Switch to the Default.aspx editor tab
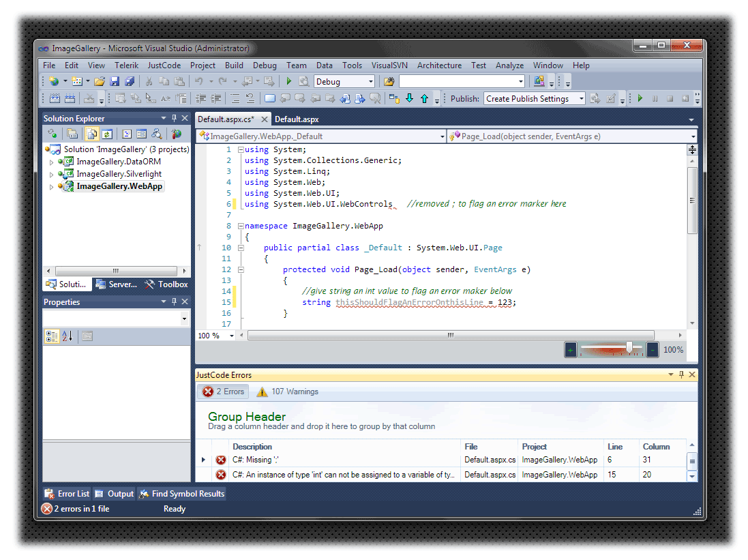This screenshot has width=748, height=560. point(297,119)
